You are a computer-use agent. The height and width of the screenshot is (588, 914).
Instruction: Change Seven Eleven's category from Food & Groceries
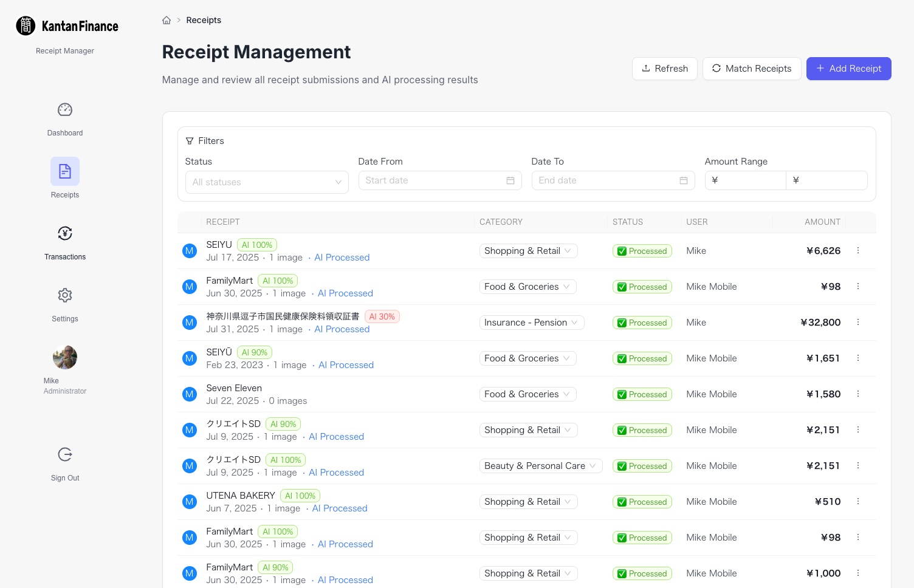pos(527,394)
